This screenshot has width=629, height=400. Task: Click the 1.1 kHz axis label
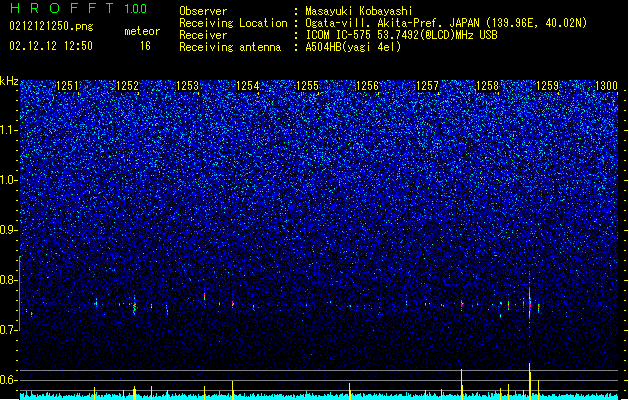tap(9, 130)
